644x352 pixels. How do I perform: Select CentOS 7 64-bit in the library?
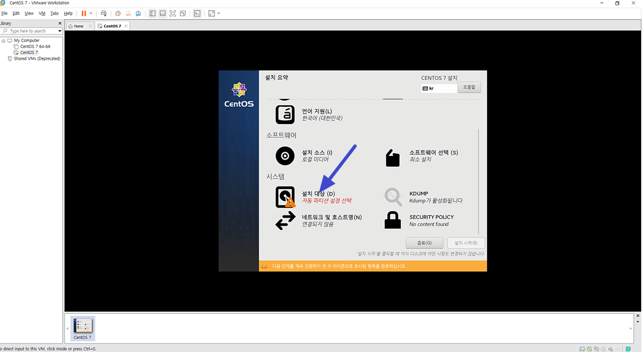pos(35,46)
